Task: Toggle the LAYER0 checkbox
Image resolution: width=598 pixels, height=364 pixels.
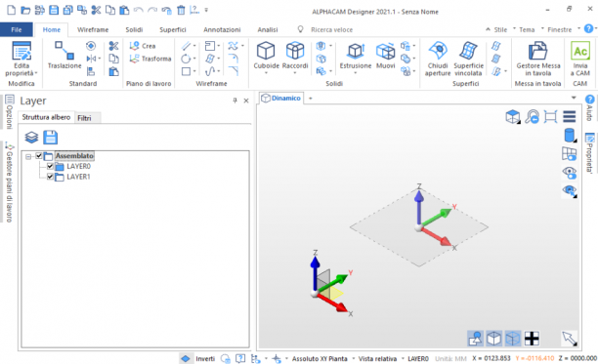Action: point(50,167)
